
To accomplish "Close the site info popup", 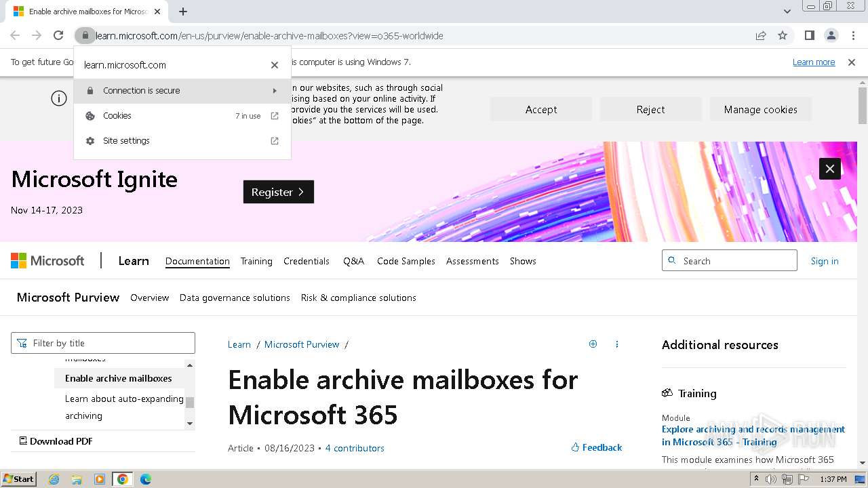I will tap(275, 65).
